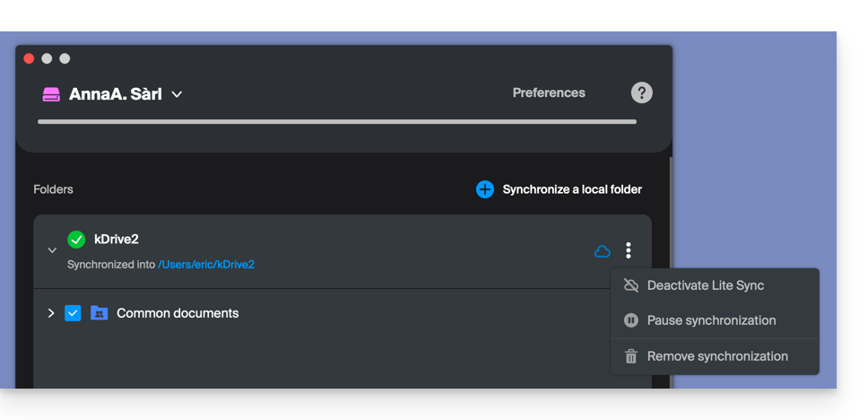Click the blue Lite Sync cloud icon
The width and height of the screenshot is (868, 420).
(x=603, y=251)
